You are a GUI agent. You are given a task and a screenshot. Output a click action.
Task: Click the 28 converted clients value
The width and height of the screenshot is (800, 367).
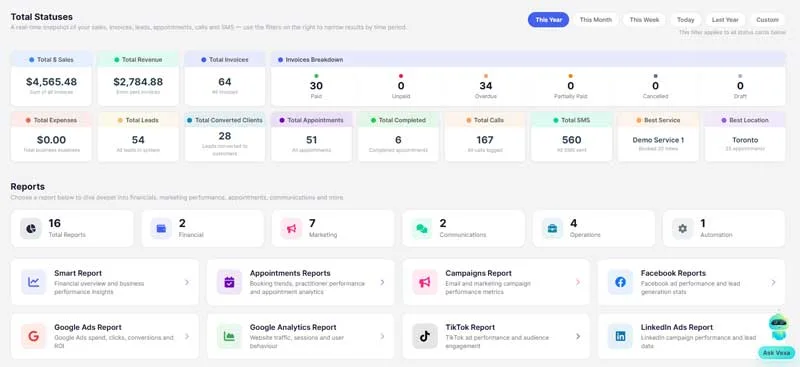[x=225, y=136]
